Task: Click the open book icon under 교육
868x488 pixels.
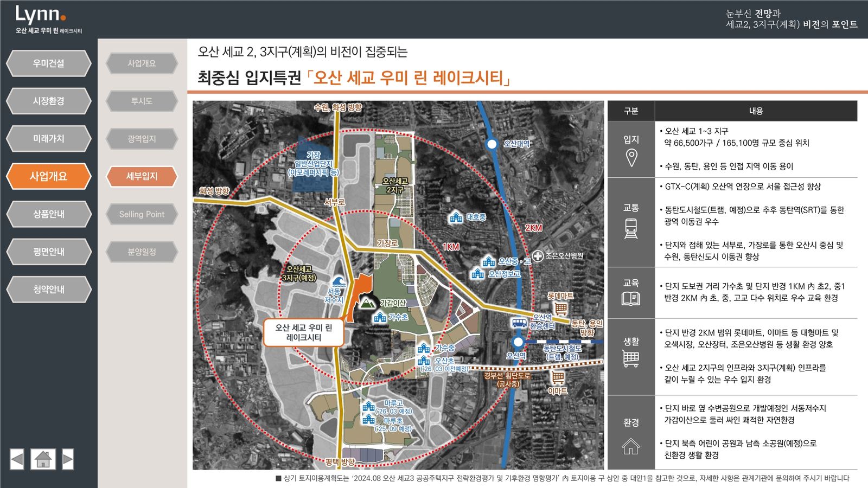Action: (x=631, y=298)
